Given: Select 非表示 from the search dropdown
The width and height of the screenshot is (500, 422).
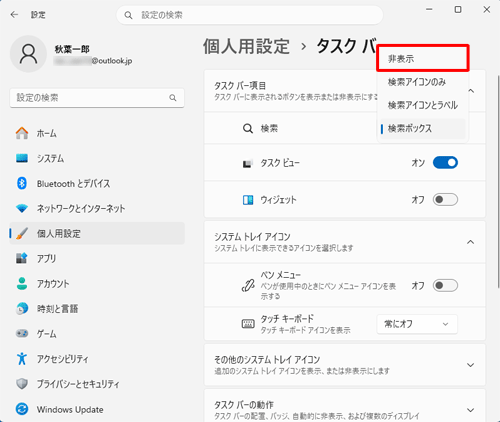Looking at the screenshot, I should click(x=423, y=59).
